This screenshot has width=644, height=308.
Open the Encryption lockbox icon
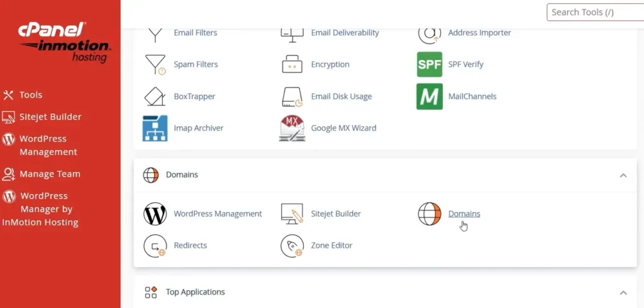pos(292,64)
